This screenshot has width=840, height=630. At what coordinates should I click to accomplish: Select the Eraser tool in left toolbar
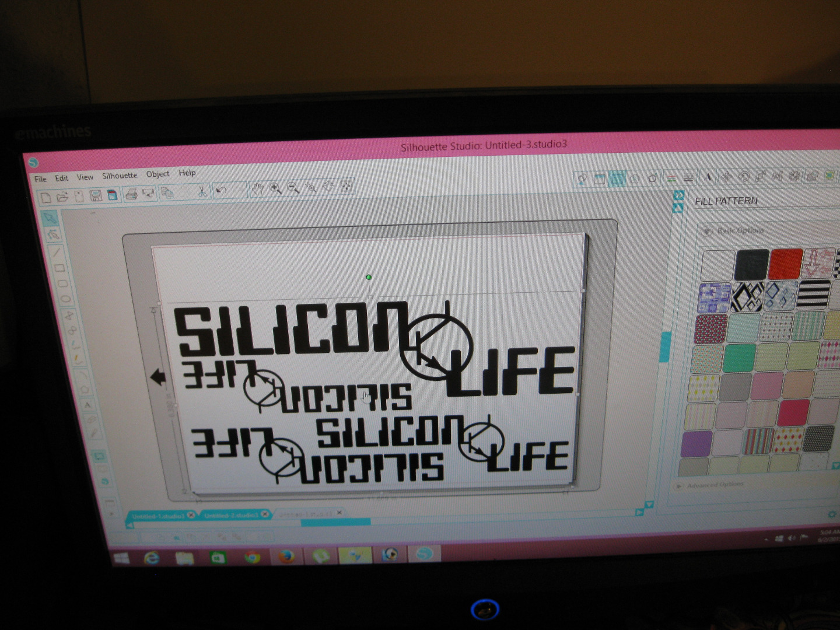[x=91, y=419]
